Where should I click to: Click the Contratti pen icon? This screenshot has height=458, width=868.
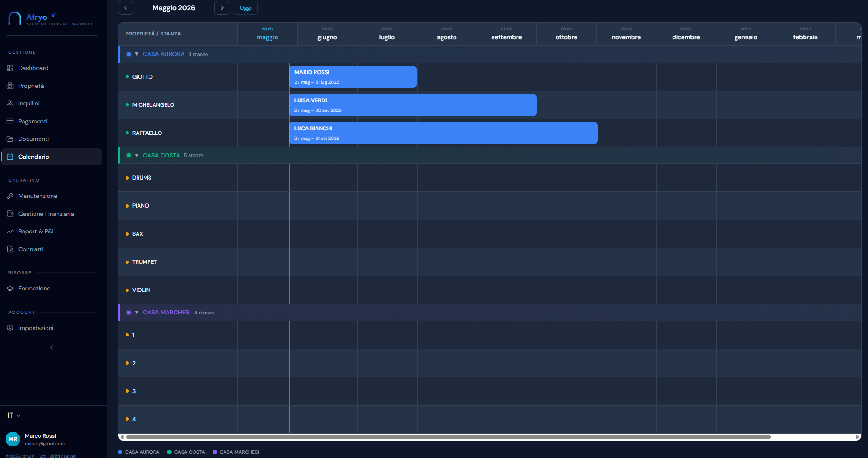pos(10,249)
